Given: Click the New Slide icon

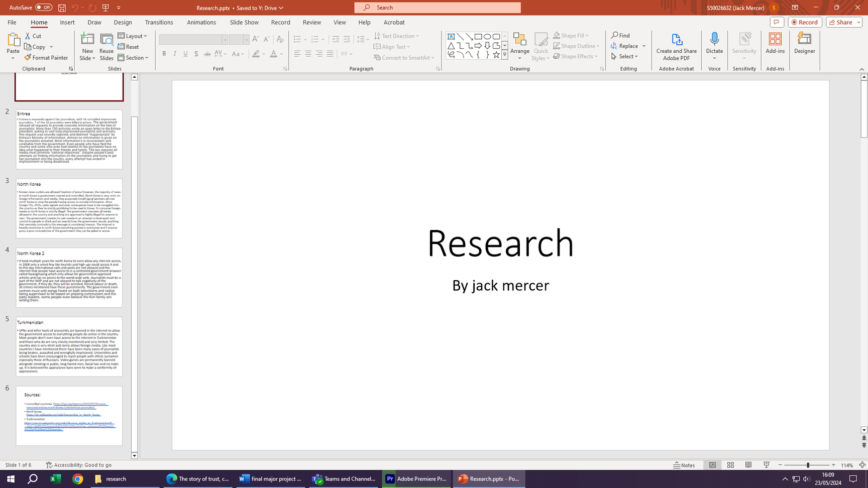Looking at the screenshot, I should 87,39.
